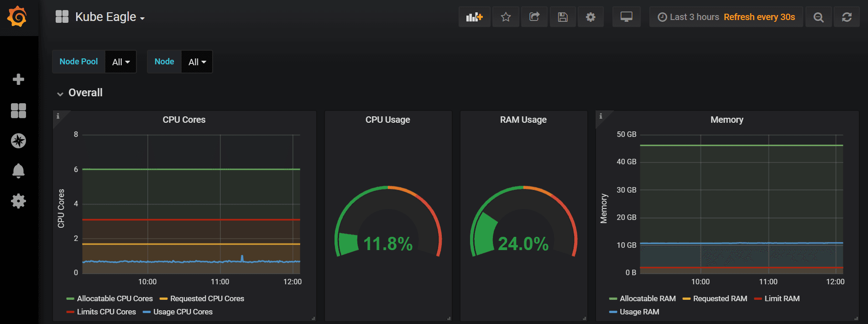Viewport: 868px width, 324px height.
Task: Click the Share dashboard icon
Action: (534, 17)
